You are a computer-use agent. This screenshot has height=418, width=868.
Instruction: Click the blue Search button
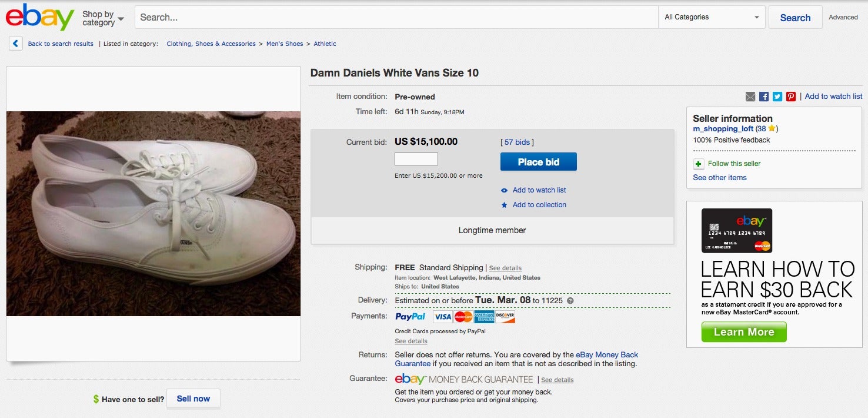pyautogui.click(x=795, y=18)
